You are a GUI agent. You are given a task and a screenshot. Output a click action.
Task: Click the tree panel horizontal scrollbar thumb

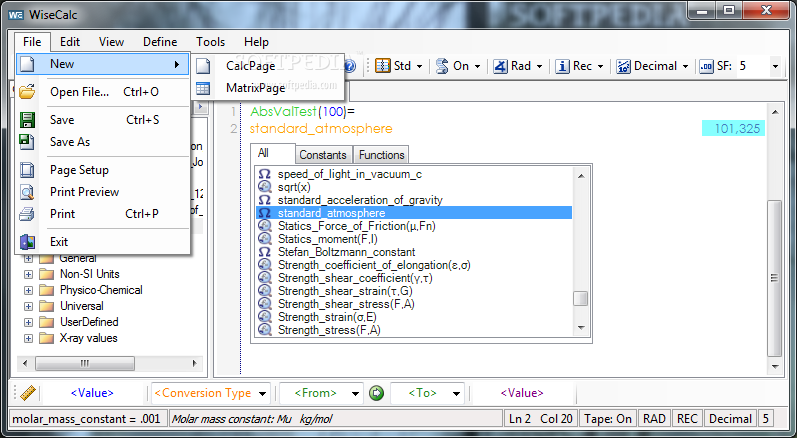point(85,363)
